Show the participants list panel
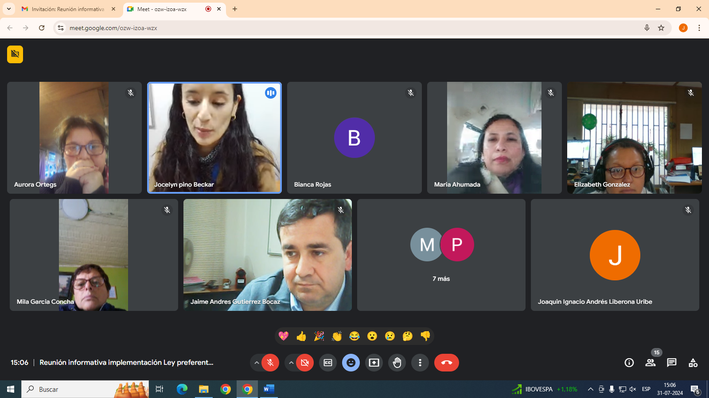 (x=650, y=362)
